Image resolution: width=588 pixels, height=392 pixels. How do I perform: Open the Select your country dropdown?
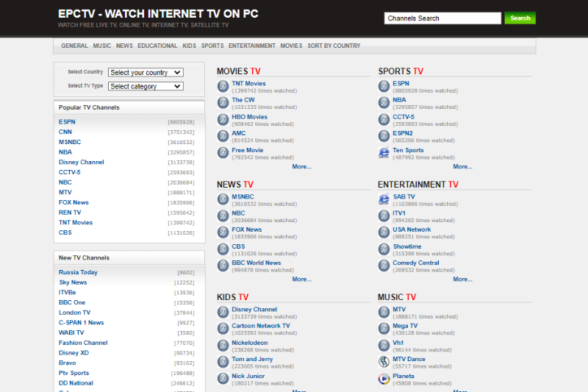point(146,72)
